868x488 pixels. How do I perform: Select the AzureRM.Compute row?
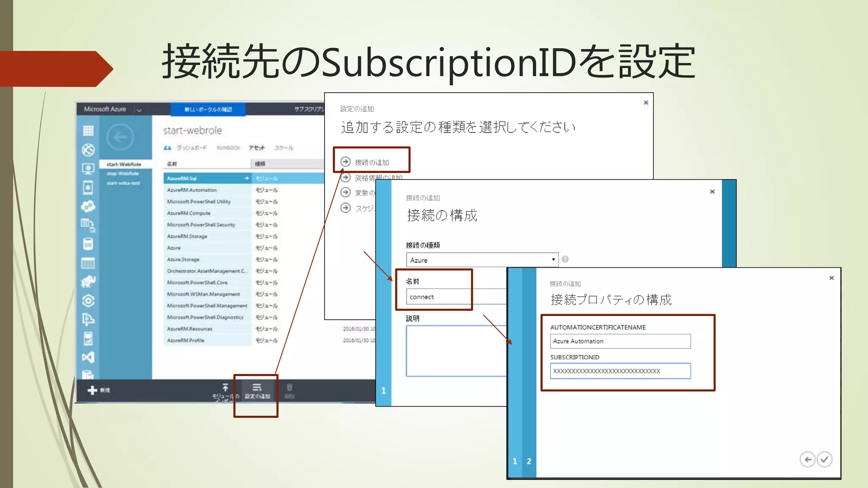(x=244, y=213)
